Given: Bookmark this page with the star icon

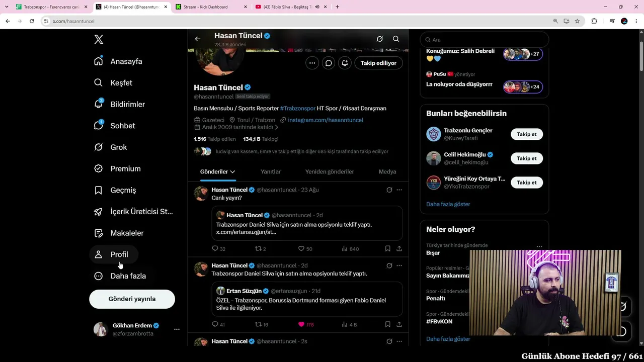Looking at the screenshot, I should point(577,21).
